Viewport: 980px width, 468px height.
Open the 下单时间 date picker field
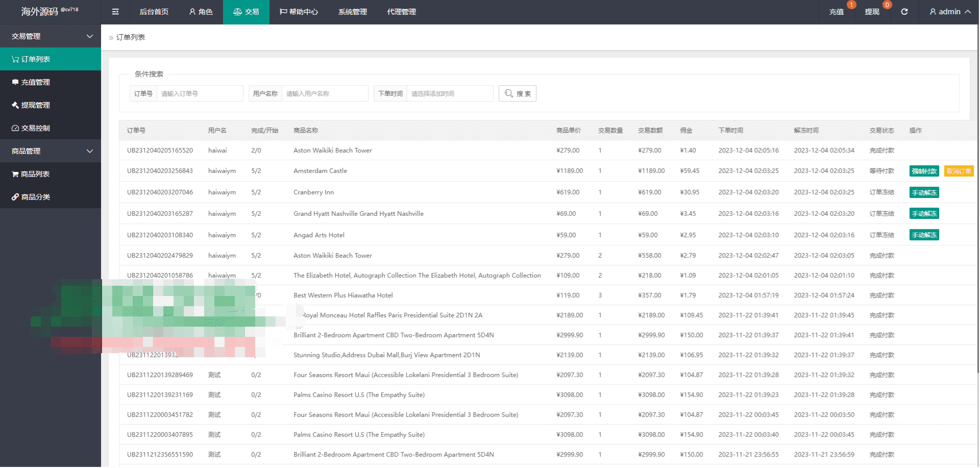click(450, 93)
